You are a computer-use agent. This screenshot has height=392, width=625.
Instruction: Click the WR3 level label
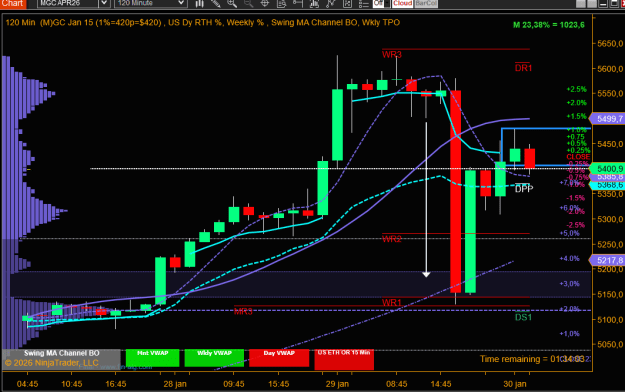tap(392, 55)
